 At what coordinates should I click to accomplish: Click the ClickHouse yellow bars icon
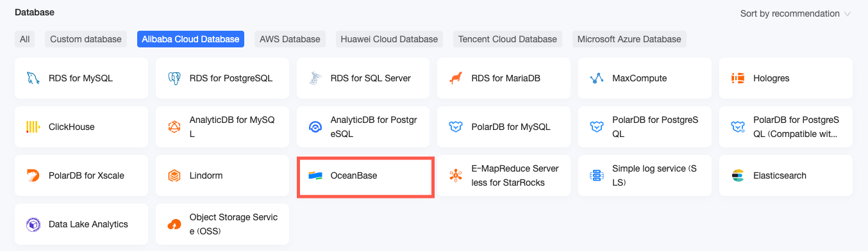[x=33, y=127]
